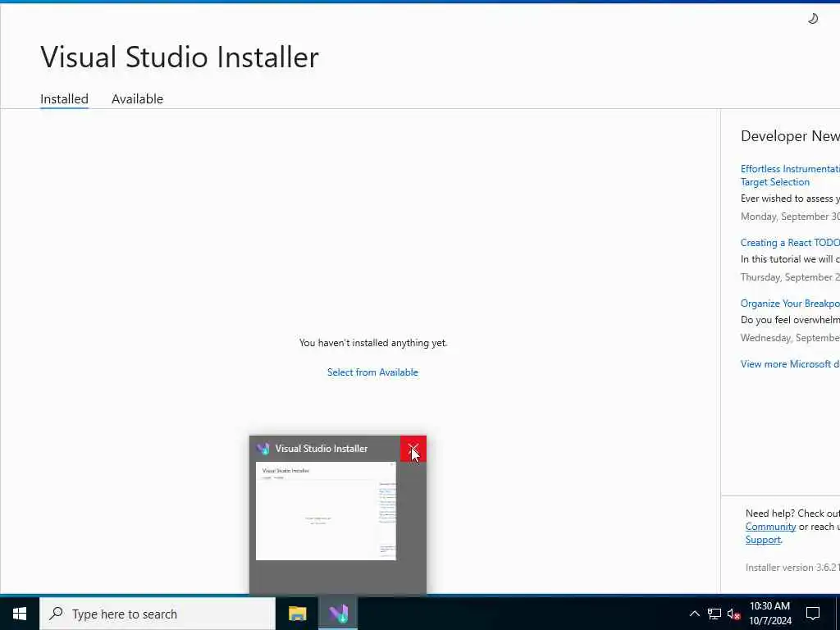Open File Explorer from the taskbar

(x=297, y=614)
